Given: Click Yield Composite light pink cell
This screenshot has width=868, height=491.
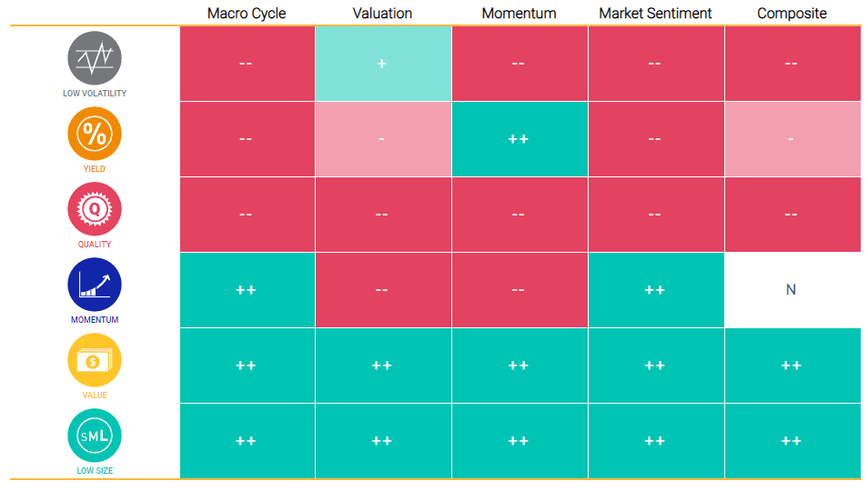Looking at the screenshot, I should click(x=792, y=139).
